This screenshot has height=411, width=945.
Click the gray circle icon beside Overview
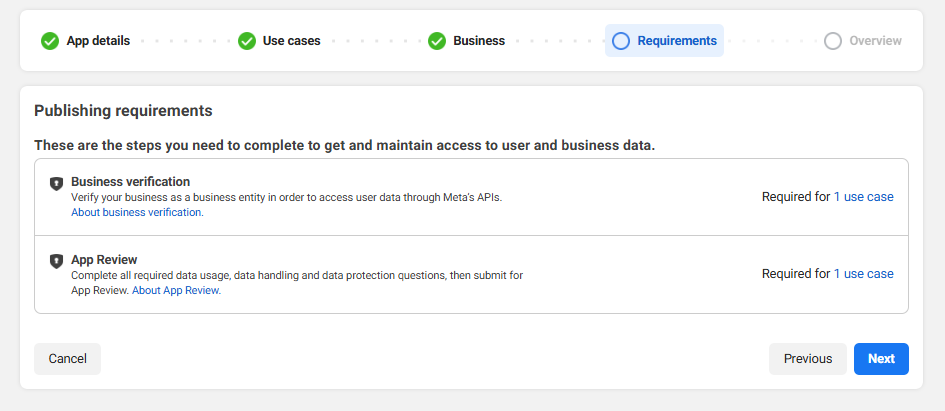click(x=833, y=41)
